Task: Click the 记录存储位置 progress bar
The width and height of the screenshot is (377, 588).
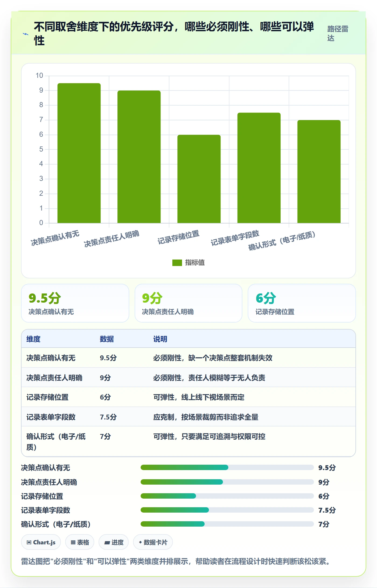Action: (x=227, y=496)
